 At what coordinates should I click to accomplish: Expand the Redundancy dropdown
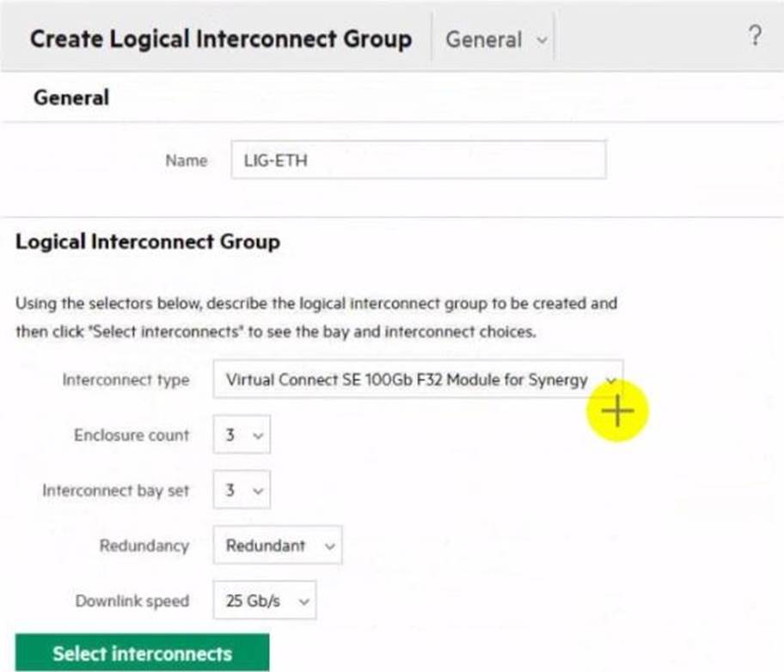278,546
